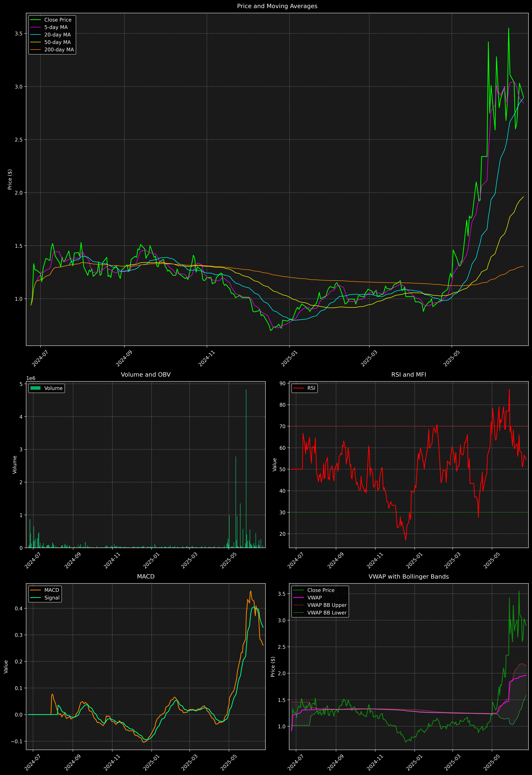Click the 3.5 tick on the VWAP price axis

tap(282, 594)
